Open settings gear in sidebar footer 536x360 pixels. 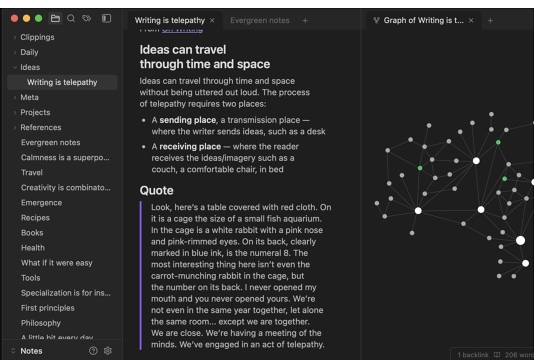tap(108, 350)
